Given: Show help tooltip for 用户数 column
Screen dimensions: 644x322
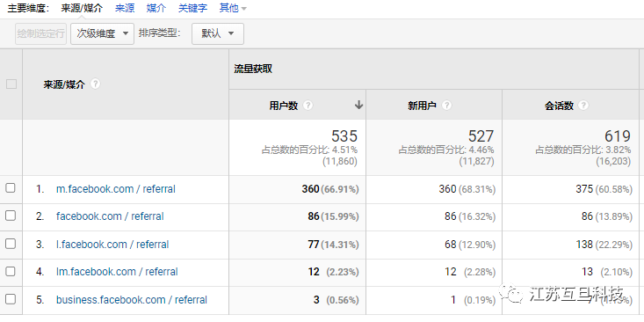Looking at the screenshot, I should click(x=308, y=106).
